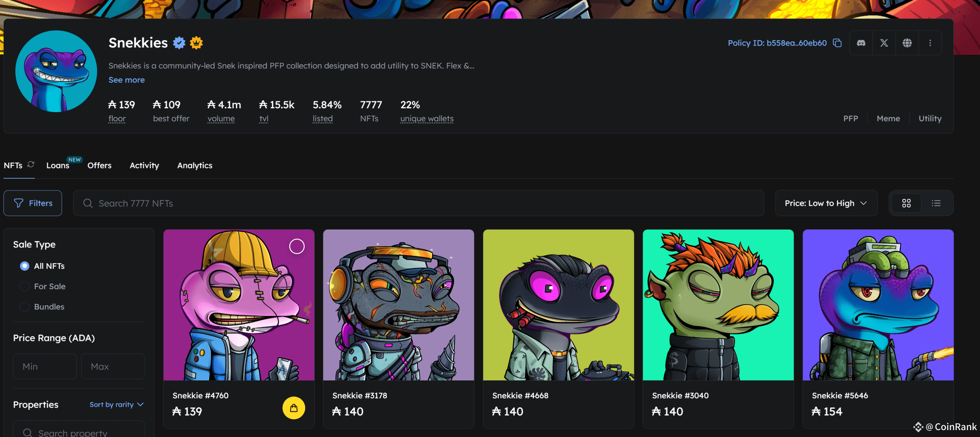Screen dimensions: 980x437
Task: Copy the Policy ID to clipboard
Action: pos(837,43)
